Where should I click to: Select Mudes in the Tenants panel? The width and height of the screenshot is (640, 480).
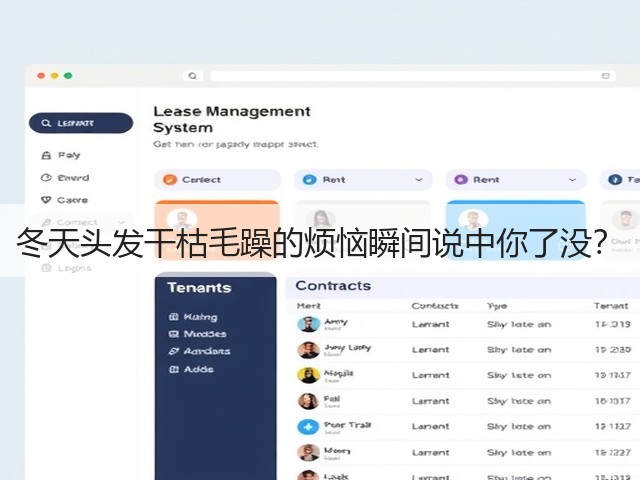click(x=205, y=334)
